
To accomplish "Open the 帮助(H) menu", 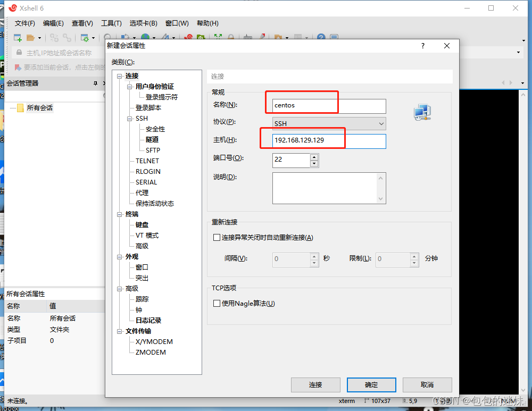I will click(x=207, y=23).
